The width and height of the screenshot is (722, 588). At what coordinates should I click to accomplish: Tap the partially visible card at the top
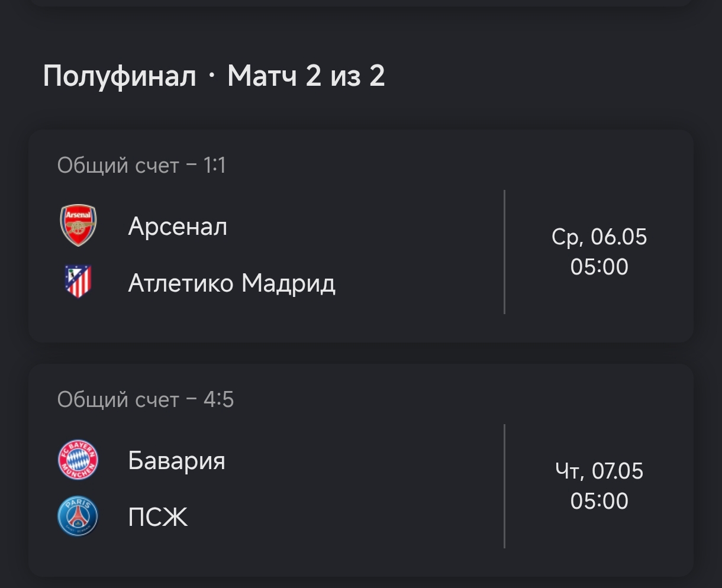coord(361,3)
